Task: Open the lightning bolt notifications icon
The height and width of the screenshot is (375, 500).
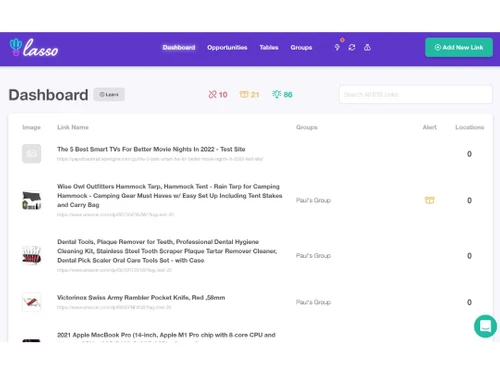Action: pos(337,47)
